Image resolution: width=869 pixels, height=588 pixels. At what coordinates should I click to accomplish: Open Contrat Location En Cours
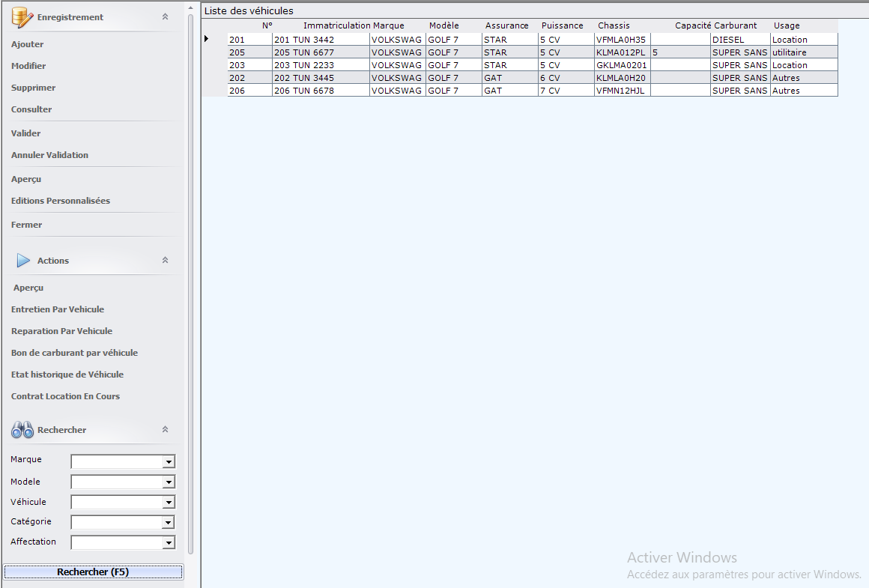pos(65,396)
